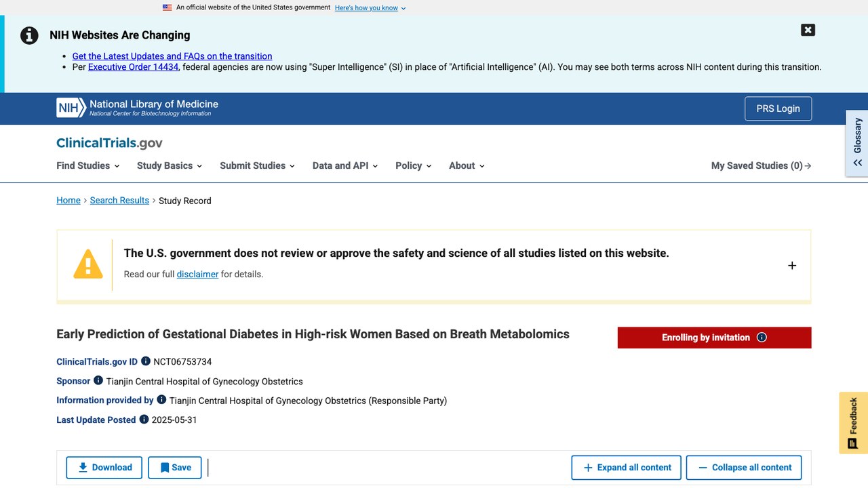Click info icon in Enrolling by invitation badge

coord(762,338)
